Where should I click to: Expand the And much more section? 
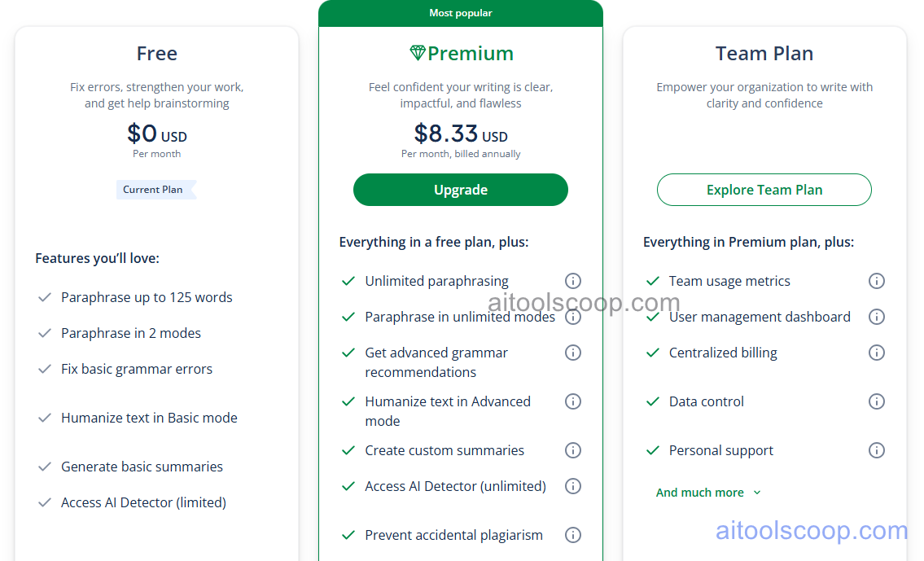tap(707, 492)
